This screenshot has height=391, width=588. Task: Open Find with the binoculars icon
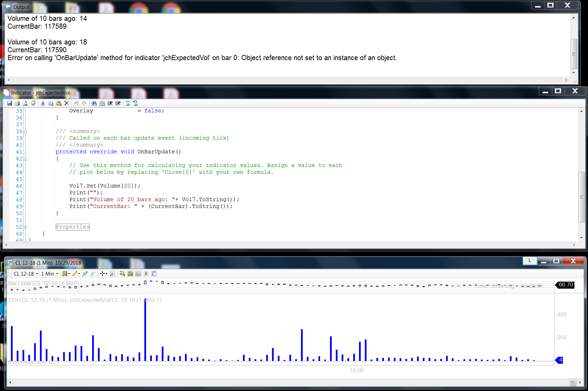pos(94,103)
